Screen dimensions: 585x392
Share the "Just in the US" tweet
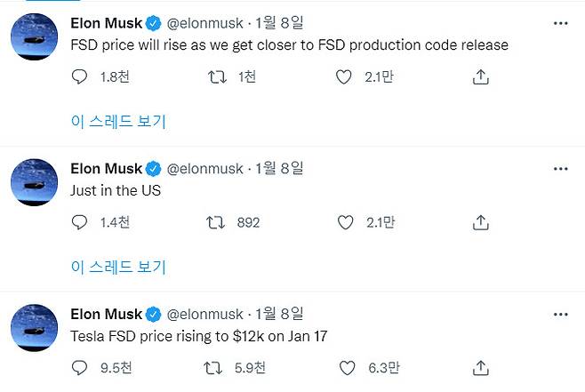point(479,222)
